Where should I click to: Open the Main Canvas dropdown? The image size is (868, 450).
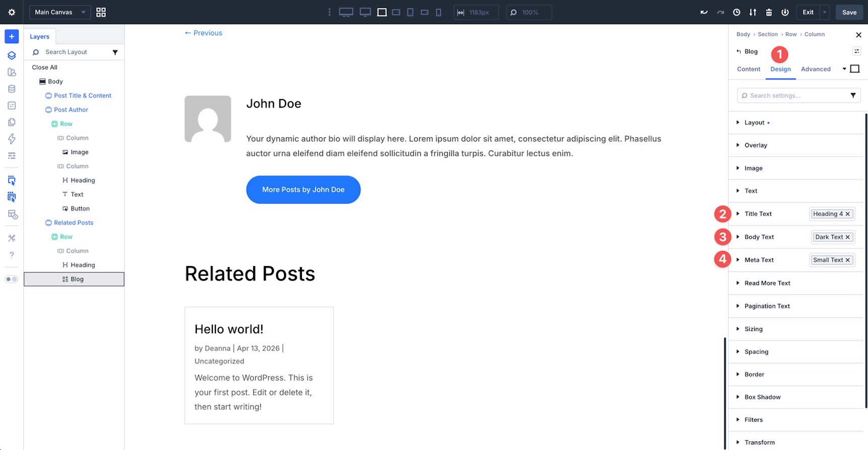(60, 12)
